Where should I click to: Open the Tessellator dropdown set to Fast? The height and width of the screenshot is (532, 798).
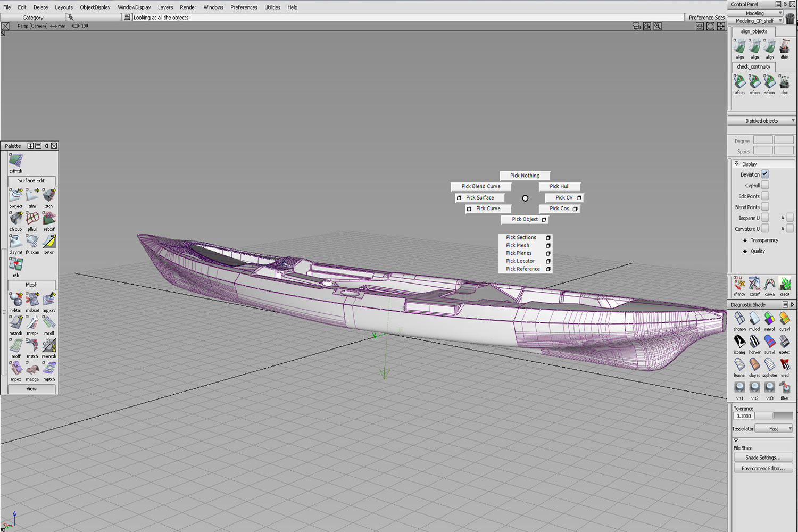pyautogui.click(x=774, y=428)
